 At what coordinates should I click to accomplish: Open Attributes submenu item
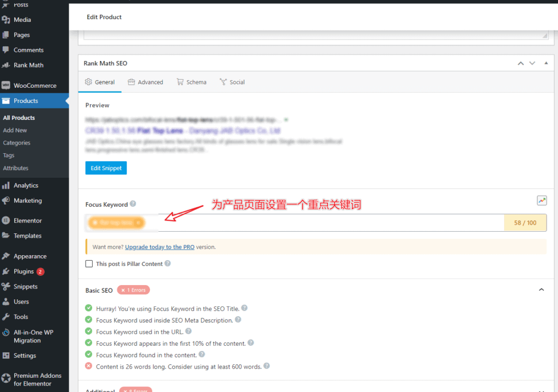click(16, 168)
